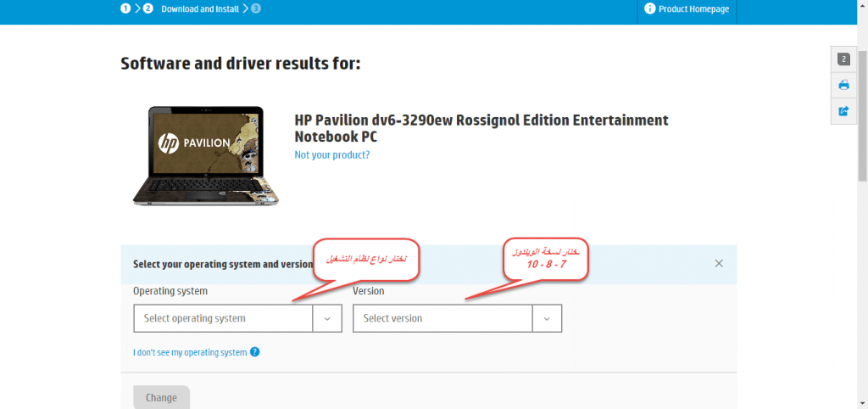Viewport: 868px width, 409px height.
Task: Click the HP Pavilion dv6-3290ew product title
Action: coord(481,128)
